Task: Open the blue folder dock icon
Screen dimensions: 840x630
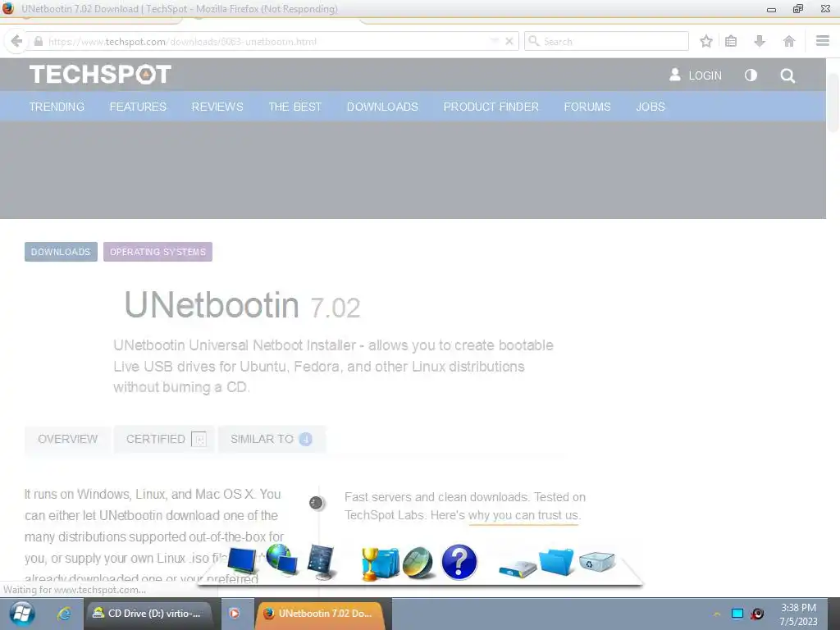Action: coord(556,561)
